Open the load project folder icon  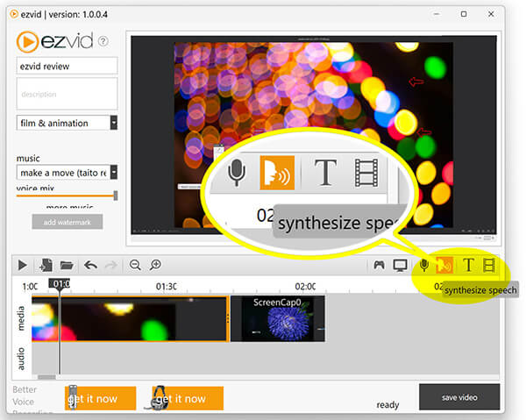tap(67, 266)
